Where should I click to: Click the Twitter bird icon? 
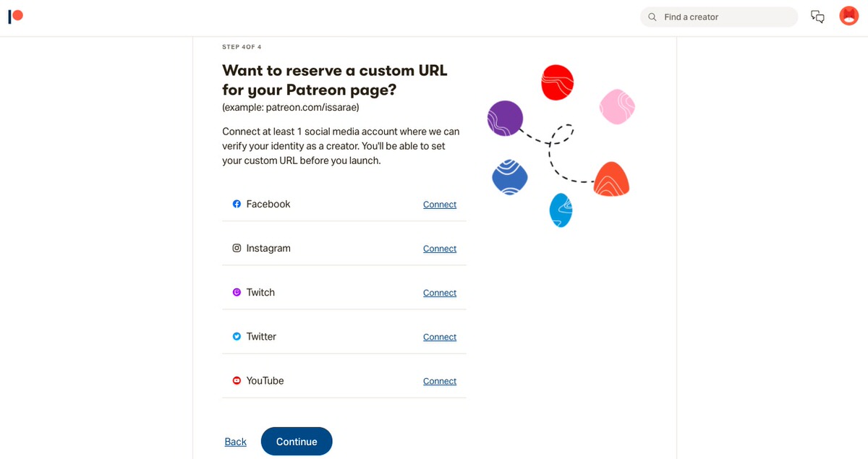(x=237, y=336)
